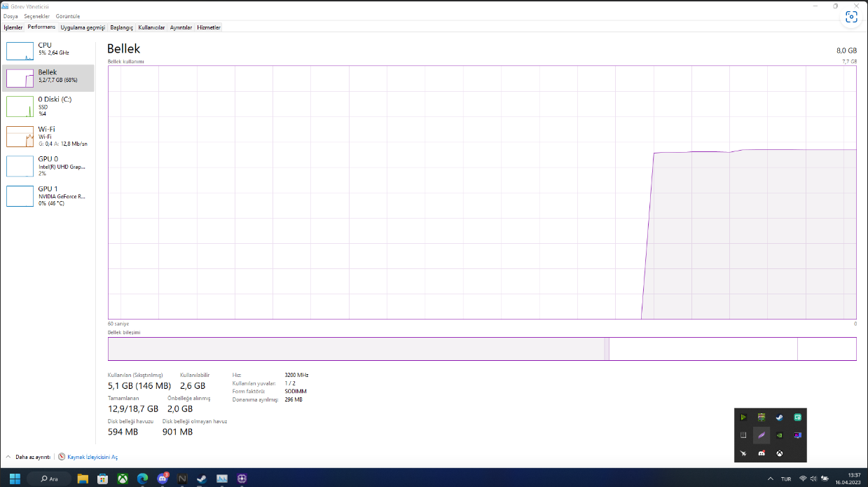This screenshot has height=487, width=868.
Task: Click the white square icon in tray popup
Action: click(x=743, y=435)
